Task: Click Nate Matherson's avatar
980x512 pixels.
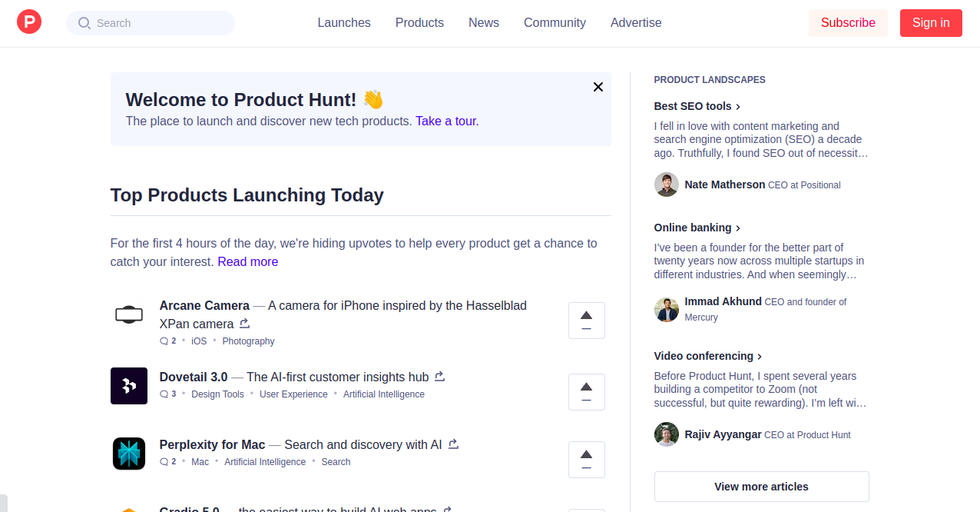Action: 667,185
